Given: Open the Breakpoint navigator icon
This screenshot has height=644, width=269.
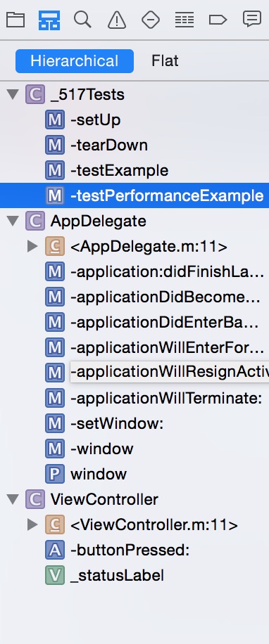Looking at the screenshot, I should click(x=218, y=19).
